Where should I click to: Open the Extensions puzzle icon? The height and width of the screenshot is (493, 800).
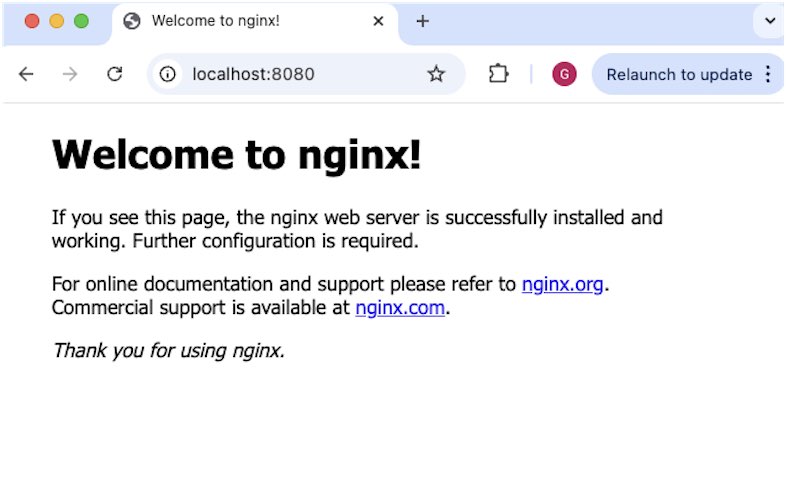498,74
